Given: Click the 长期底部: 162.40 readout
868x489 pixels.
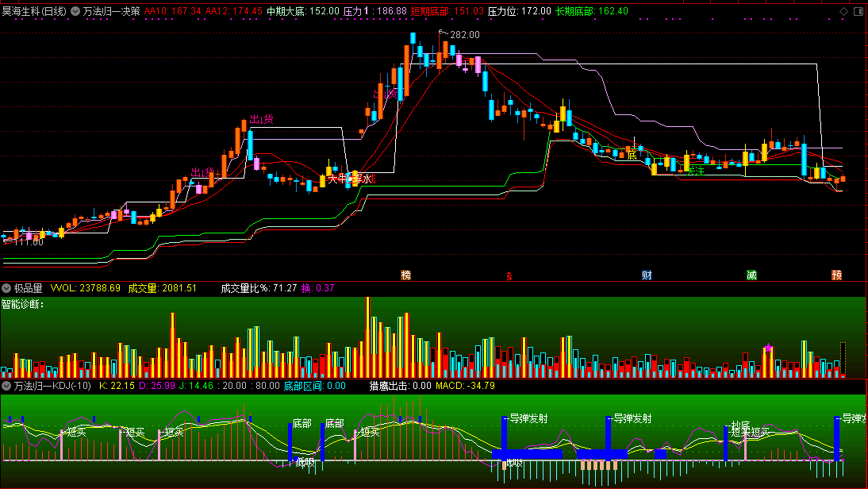Looking at the screenshot, I should point(592,11).
